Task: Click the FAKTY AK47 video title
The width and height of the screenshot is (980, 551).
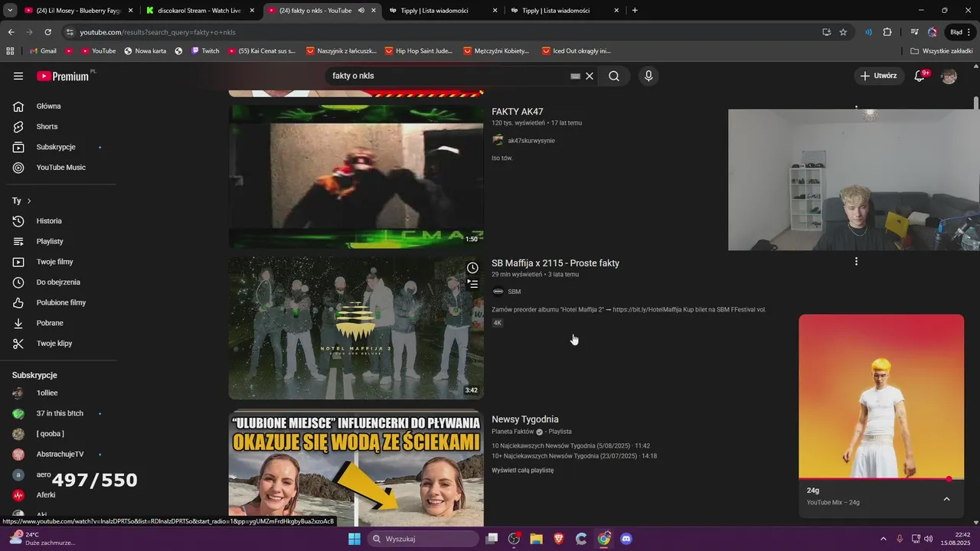Action: coord(518,112)
